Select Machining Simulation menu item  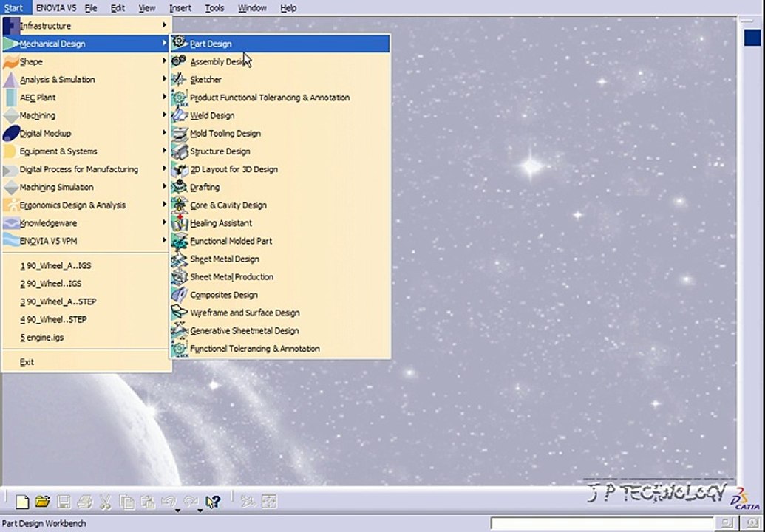point(86,187)
